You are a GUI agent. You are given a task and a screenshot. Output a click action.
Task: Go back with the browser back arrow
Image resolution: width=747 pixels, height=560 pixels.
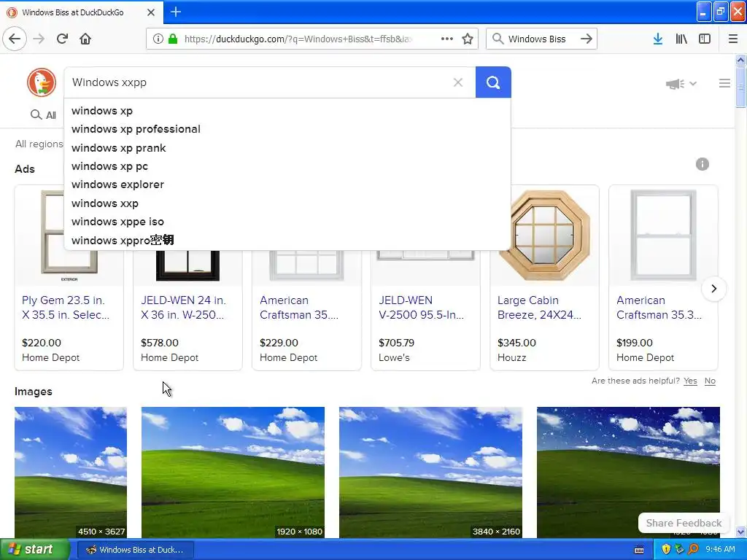click(x=15, y=39)
